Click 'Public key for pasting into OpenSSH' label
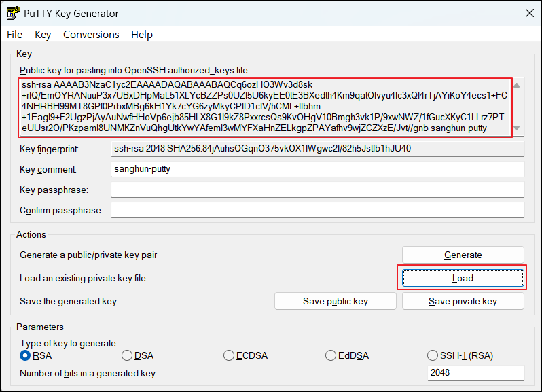542x392 pixels. 134,71
